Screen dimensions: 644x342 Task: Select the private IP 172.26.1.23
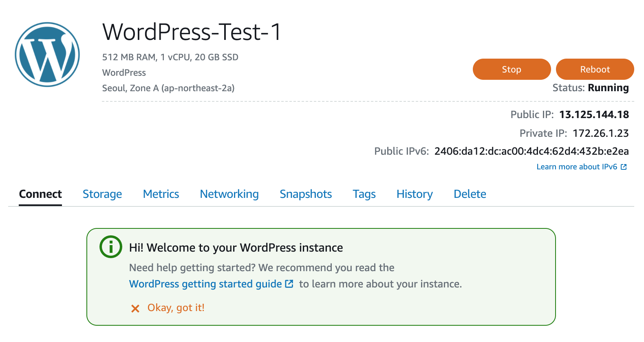[x=601, y=134]
